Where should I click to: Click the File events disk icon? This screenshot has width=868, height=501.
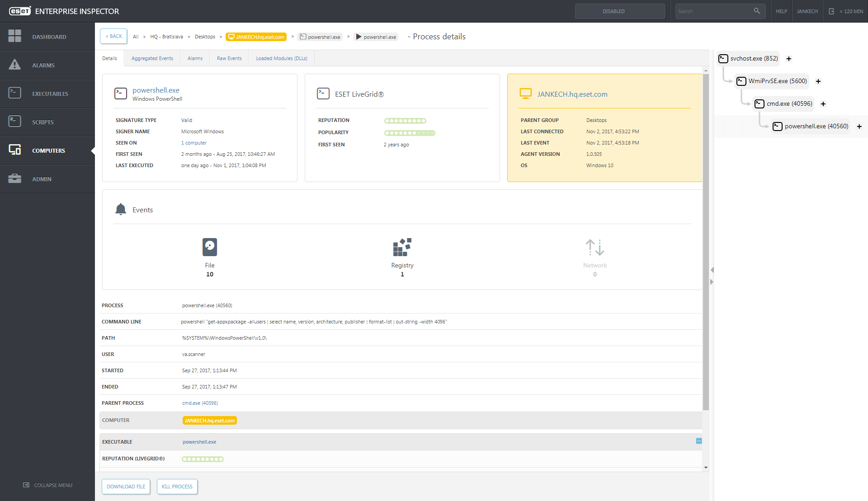tap(210, 247)
